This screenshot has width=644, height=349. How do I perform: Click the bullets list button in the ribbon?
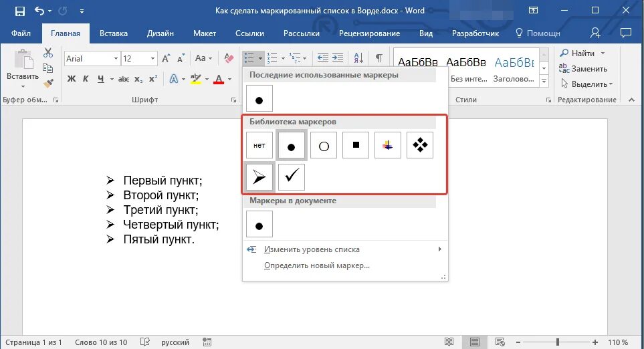249,58
